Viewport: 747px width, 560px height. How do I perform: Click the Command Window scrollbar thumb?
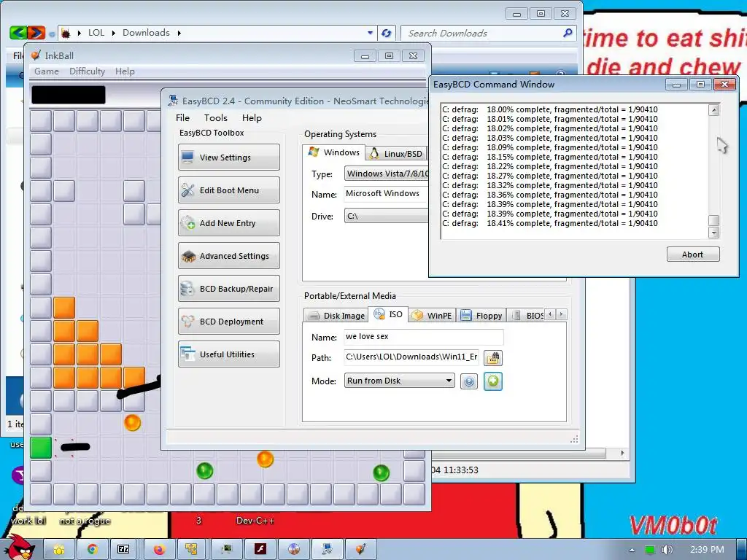click(713, 220)
